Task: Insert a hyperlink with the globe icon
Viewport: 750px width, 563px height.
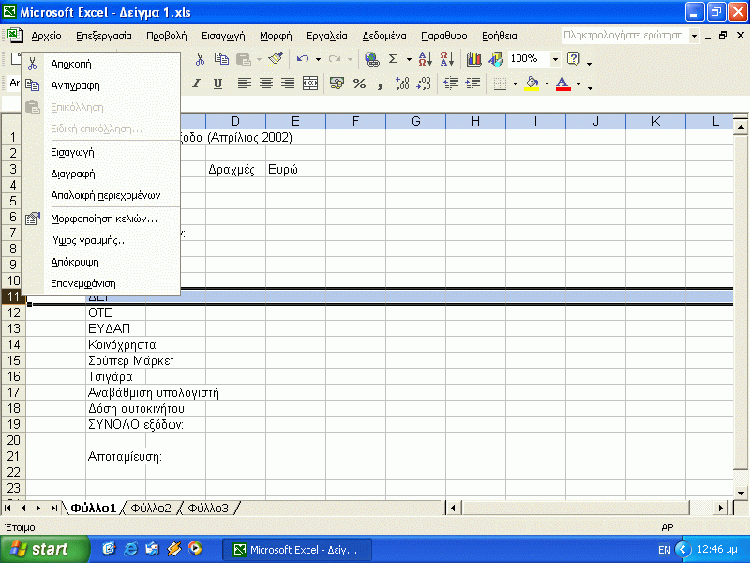Action: click(372, 59)
